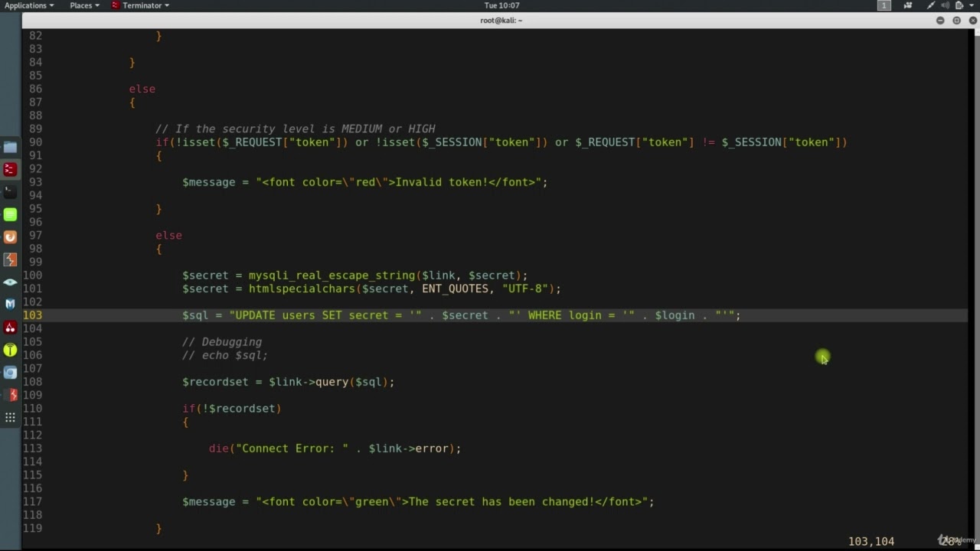
Task: Click the root@kali: ~ window title
Action: 501,21
